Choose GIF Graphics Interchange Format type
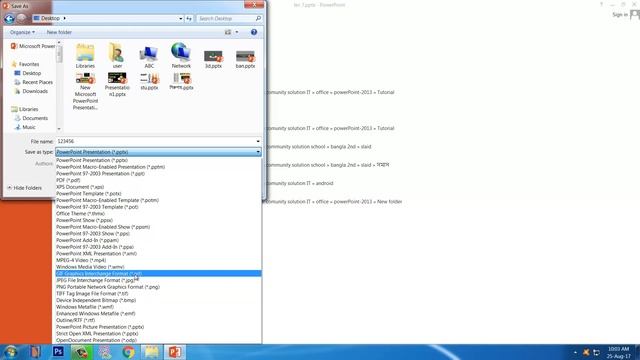The width and height of the screenshot is (640, 360). (158, 273)
